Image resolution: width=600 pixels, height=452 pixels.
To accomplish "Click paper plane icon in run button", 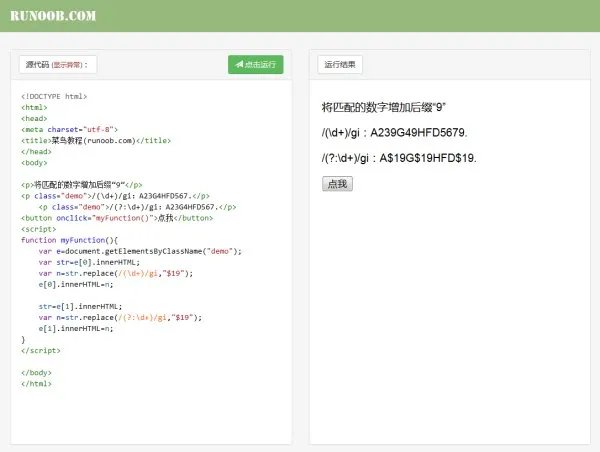I will pos(239,64).
